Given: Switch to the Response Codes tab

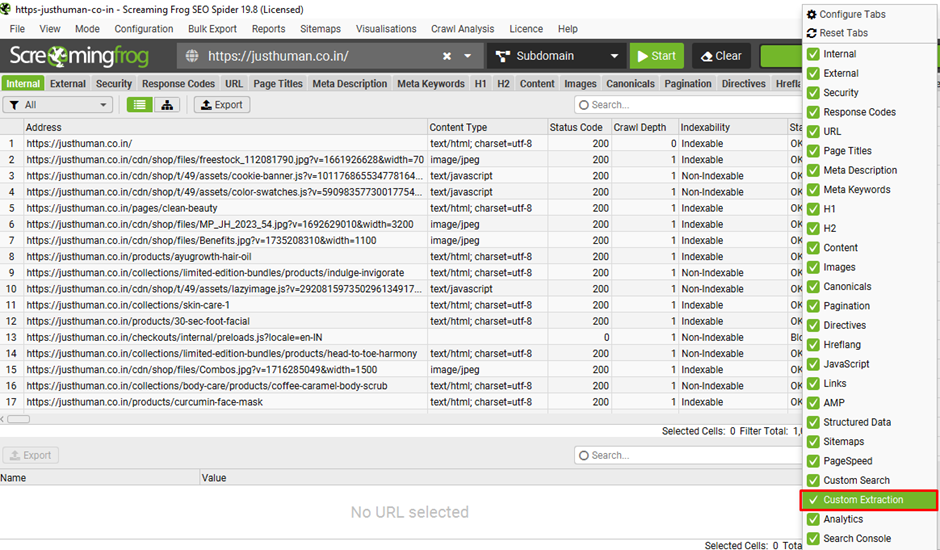Looking at the screenshot, I should (x=178, y=84).
